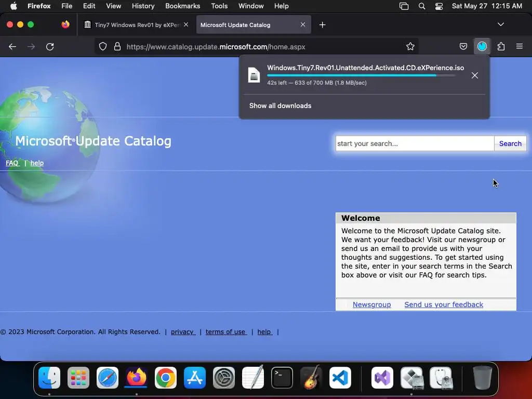Click the Search button
532x399 pixels.
click(x=510, y=143)
